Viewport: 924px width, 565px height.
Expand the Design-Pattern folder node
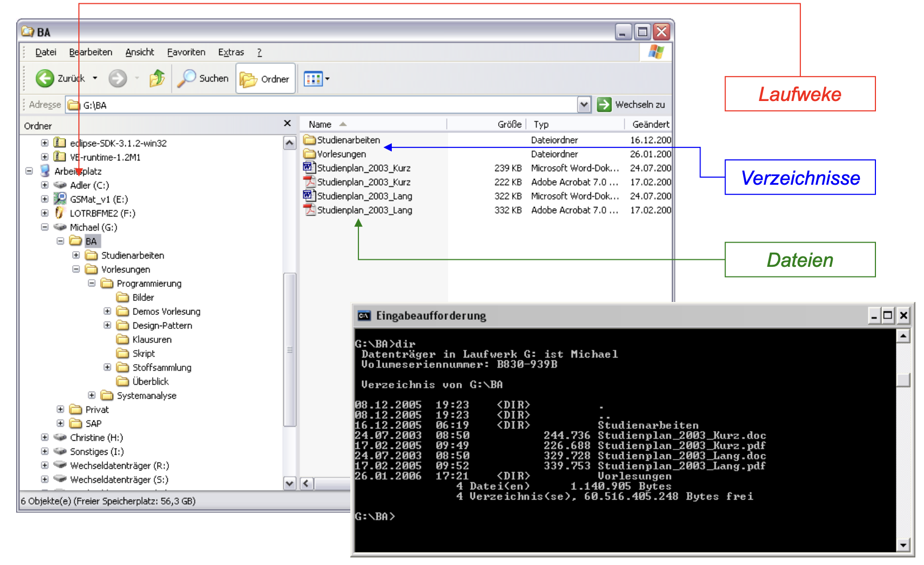(x=107, y=325)
